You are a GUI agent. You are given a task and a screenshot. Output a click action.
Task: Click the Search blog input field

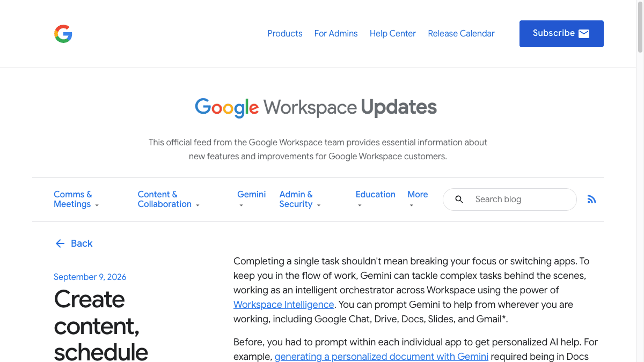pyautogui.click(x=510, y=200)
